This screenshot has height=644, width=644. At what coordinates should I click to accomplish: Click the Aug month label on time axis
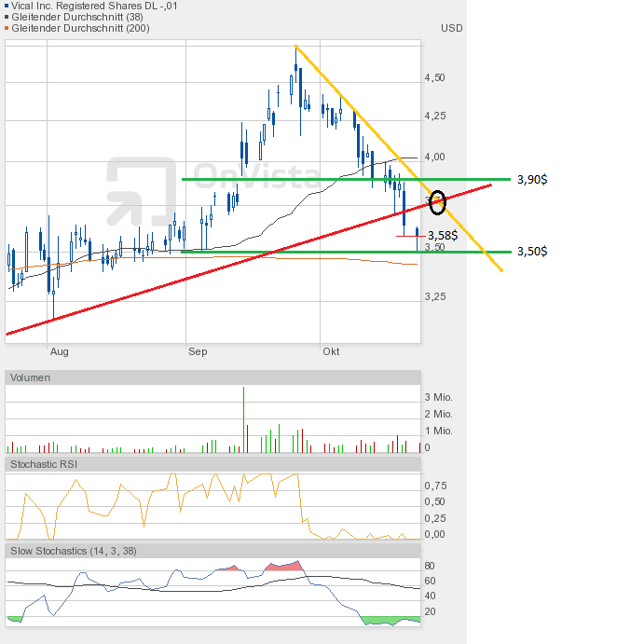coord(59,352)
